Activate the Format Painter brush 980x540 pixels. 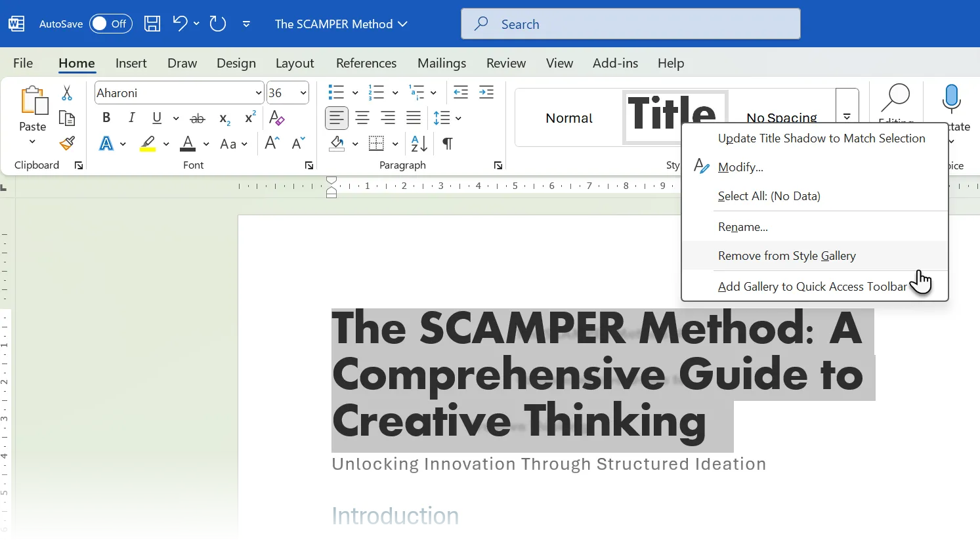click(x=67, y=143)
